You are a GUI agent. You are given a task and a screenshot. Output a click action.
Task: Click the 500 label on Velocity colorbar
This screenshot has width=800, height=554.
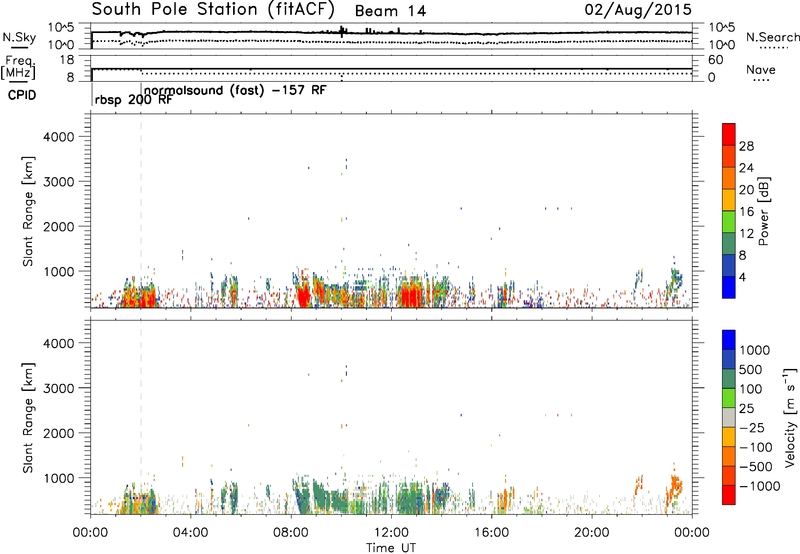[x=750, y=370]
